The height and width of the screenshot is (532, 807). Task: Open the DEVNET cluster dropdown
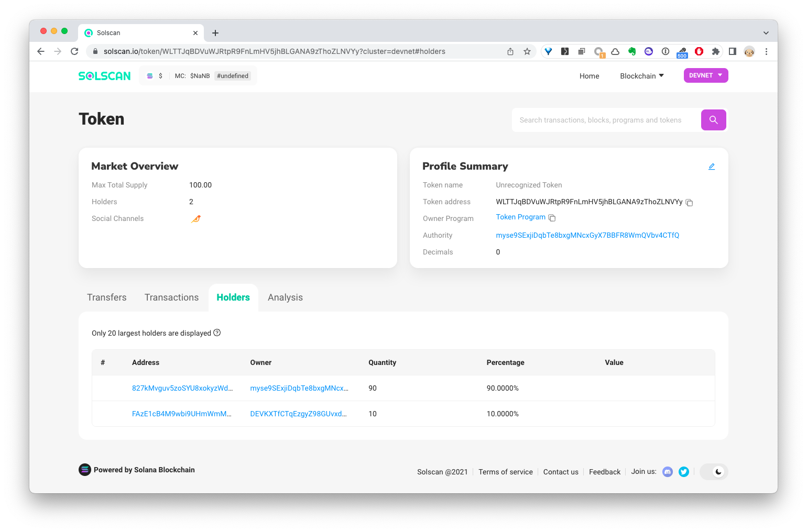pos(705,75)
